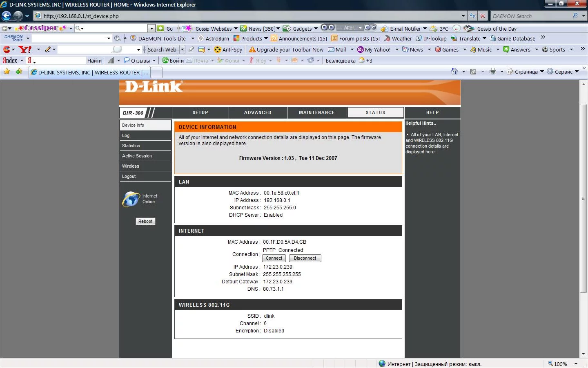Open the Страница menu

(x=526, y=72)
